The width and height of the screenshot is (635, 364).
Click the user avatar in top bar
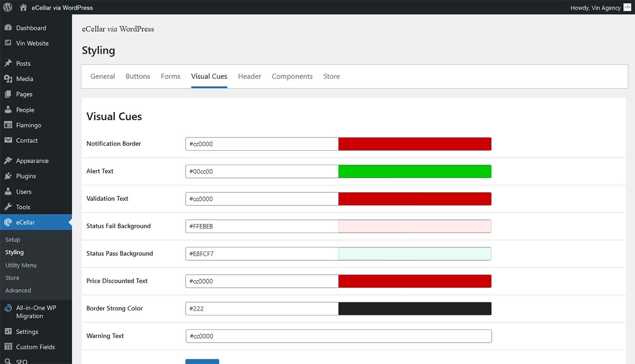point(627,7)
